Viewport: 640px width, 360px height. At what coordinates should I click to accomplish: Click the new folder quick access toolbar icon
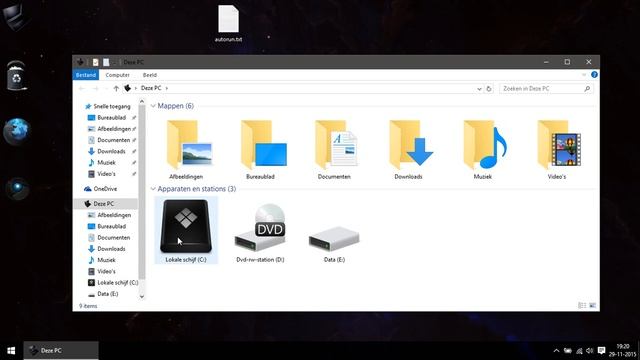pyautogui.click(x=106, y=62)
